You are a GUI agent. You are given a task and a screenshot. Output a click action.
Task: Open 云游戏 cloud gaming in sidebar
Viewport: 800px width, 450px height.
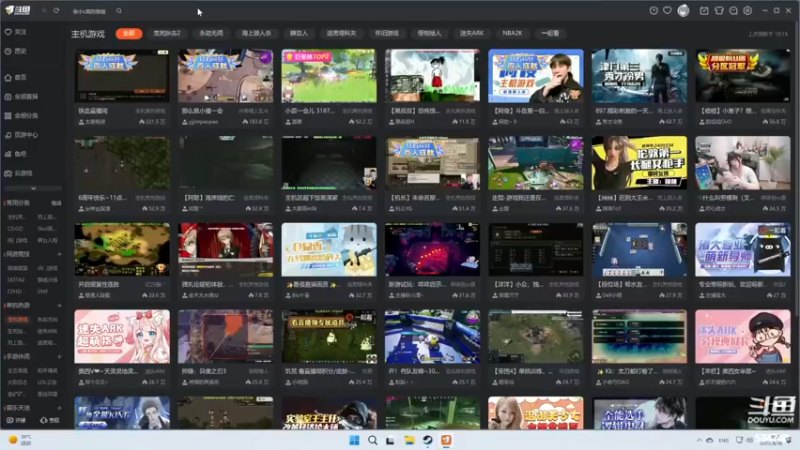tap(18, 173)
